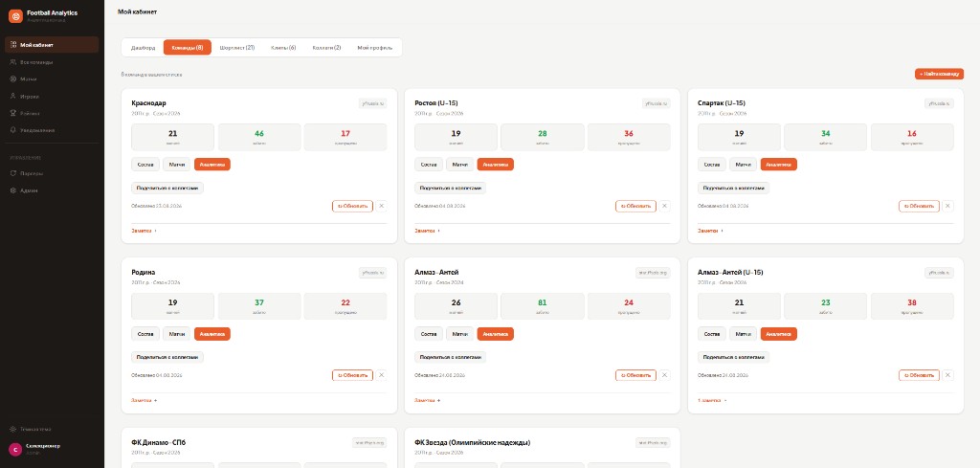Screen dimensions: 980x468
Task: Click the gear icon for Админ
Action: click(x=13, y=189)
